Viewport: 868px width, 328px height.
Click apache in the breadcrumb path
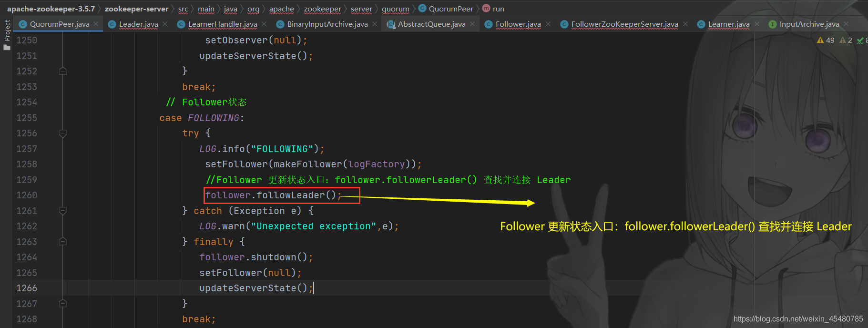pos(282,9)
